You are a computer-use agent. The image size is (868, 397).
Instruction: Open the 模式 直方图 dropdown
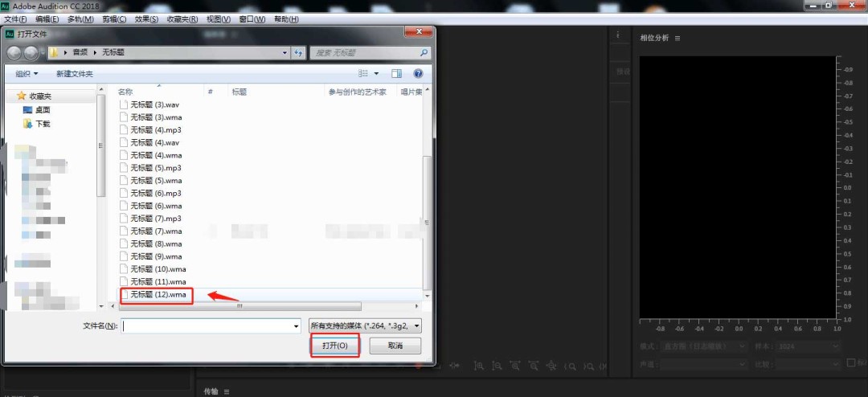[703, 346]
